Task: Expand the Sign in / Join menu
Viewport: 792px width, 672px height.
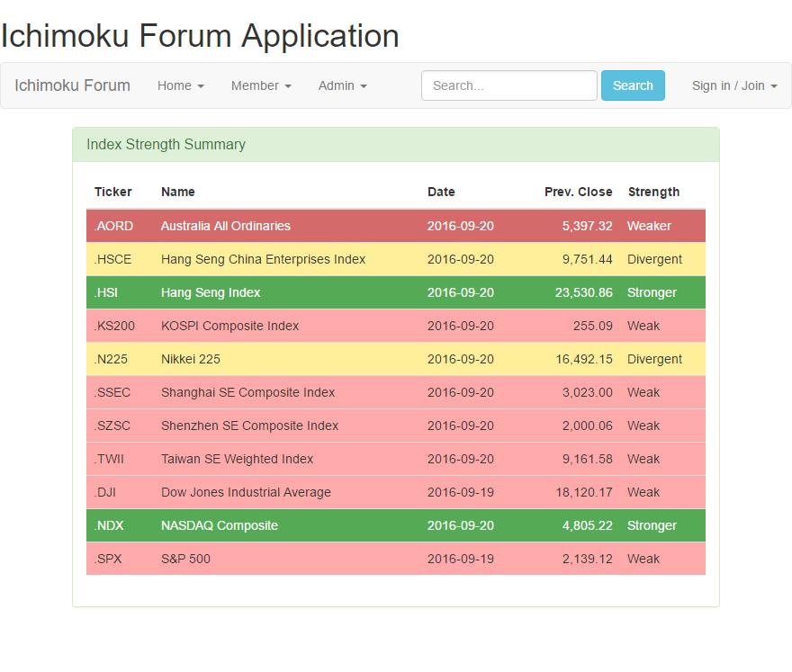Action: click(734, 85)
